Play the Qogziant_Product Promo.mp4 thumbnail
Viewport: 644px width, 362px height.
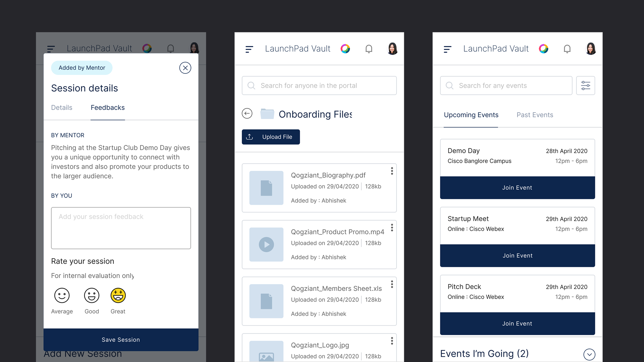coord(266,245)
